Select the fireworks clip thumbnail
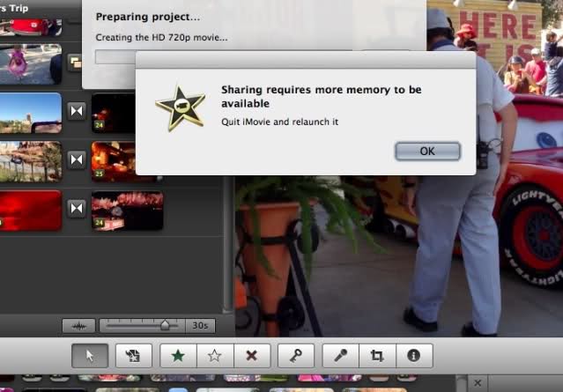563x392 pixels. pos(127,211)
